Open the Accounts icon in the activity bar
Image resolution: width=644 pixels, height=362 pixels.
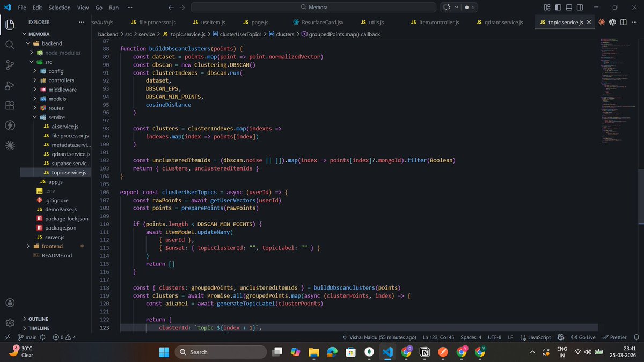[x=10, y=303]
